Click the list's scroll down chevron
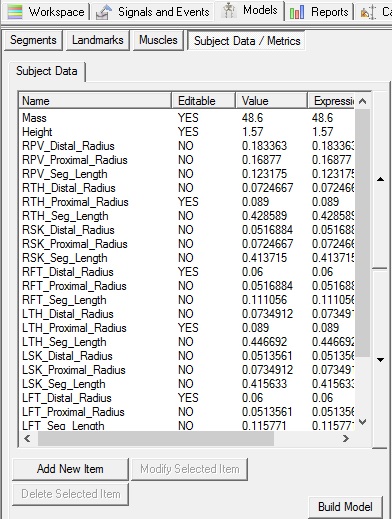Image resolution: width=392 pixels, height=519 pixels. pos(363,422)
